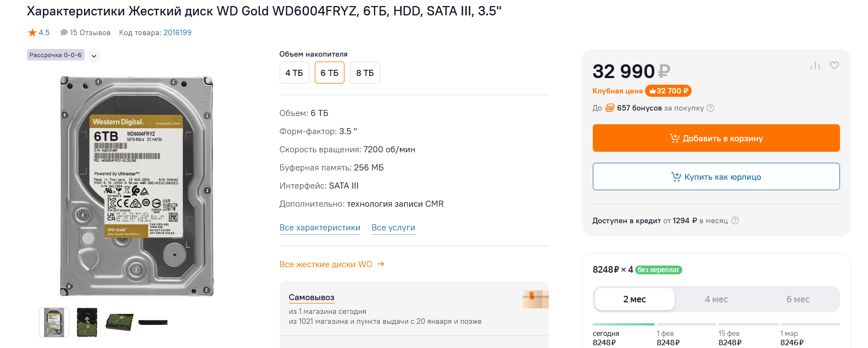The width and height of the screenshot is (868, 348).
Task: Select the 2 мес installment tab
Action: (x=635, y=299)
